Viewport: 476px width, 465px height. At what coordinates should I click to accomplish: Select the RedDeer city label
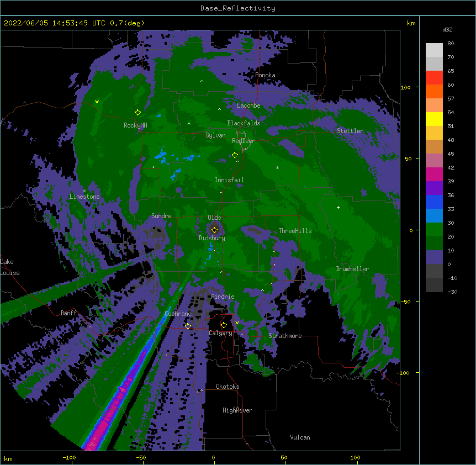click(x=244, y=141)
